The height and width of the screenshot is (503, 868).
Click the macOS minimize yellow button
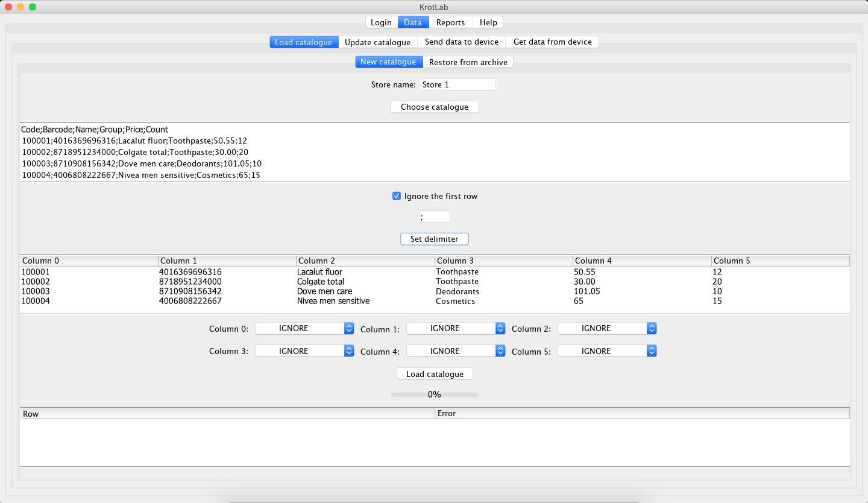pos(20,7)
